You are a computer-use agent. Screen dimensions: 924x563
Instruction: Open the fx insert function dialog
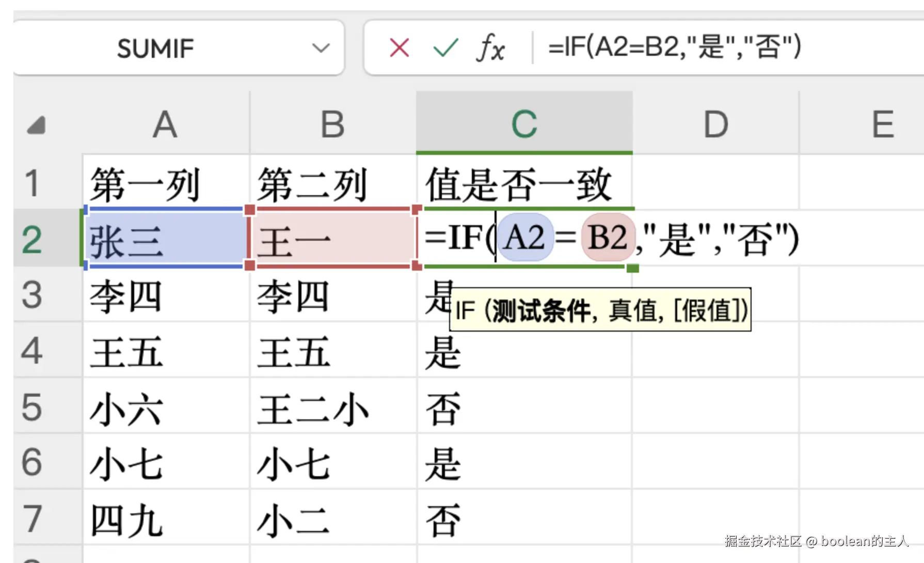(490, 48)
